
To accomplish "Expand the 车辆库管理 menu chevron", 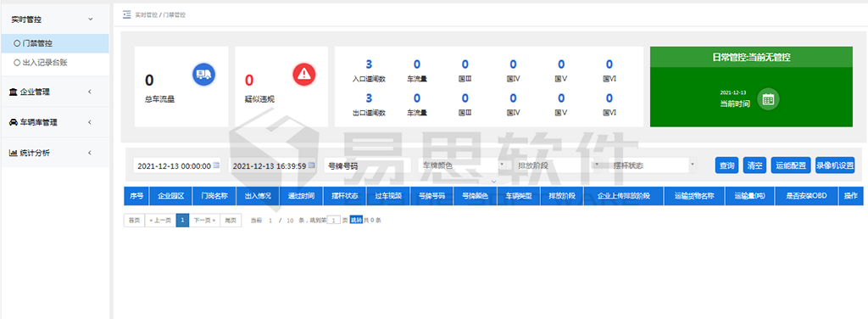I will click(x=90, y=122).
